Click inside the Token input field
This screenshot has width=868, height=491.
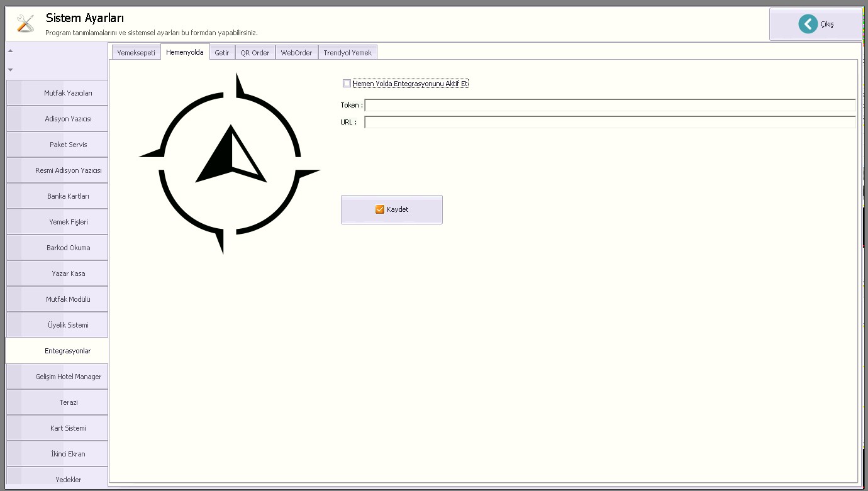(x=610, y=105)
